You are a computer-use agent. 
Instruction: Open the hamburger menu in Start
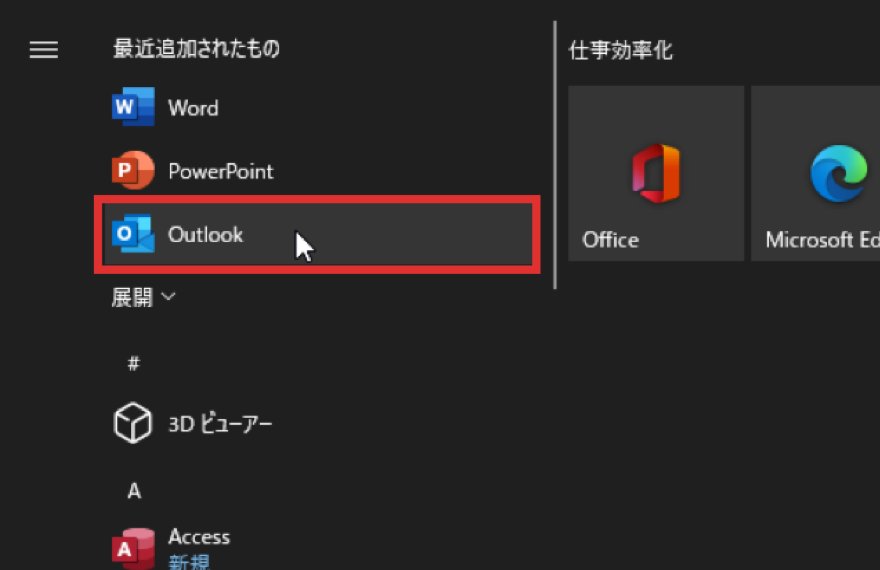(44, 50)
